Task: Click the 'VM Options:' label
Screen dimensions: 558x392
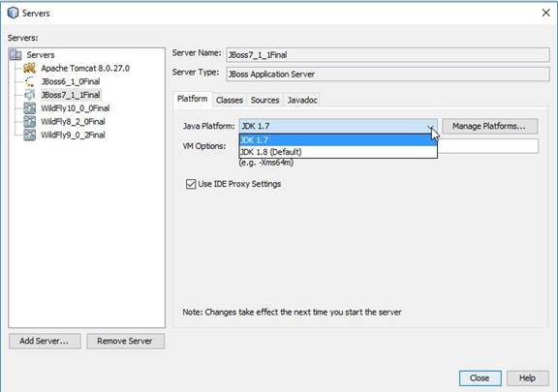Action: tap(204, 146)
